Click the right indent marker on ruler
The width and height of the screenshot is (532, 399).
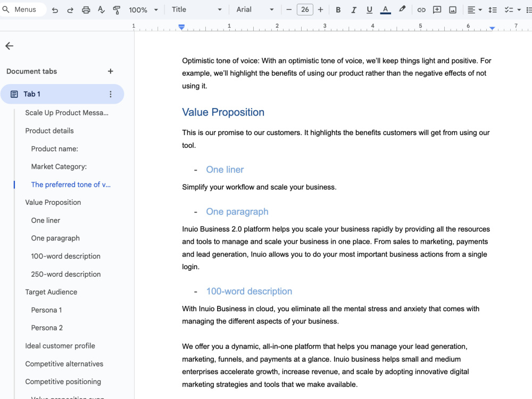(492, 28)
